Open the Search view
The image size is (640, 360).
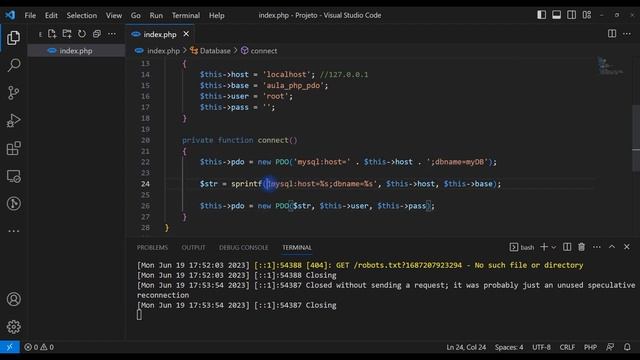13,65
